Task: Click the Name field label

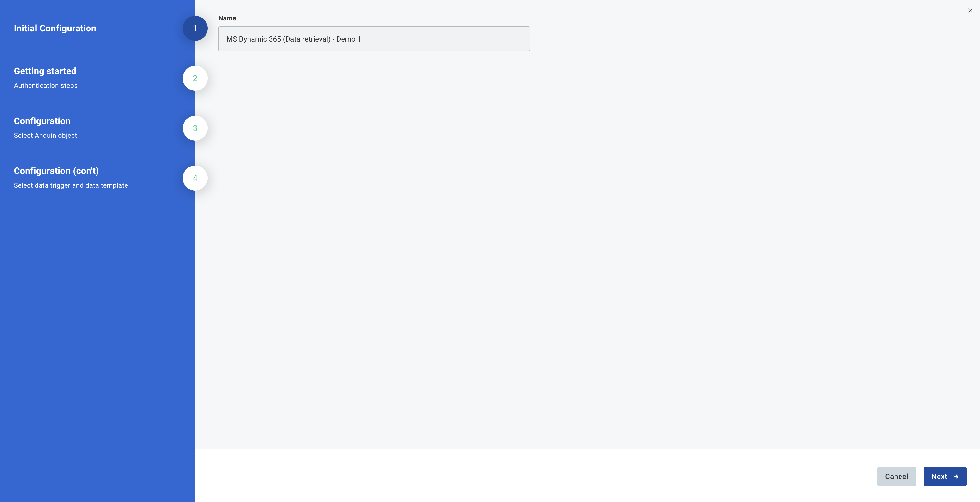Action: [227, 18]
